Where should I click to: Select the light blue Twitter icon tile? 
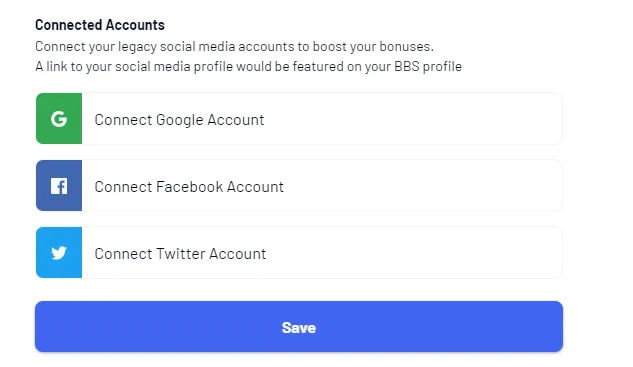tap(59, 252)
